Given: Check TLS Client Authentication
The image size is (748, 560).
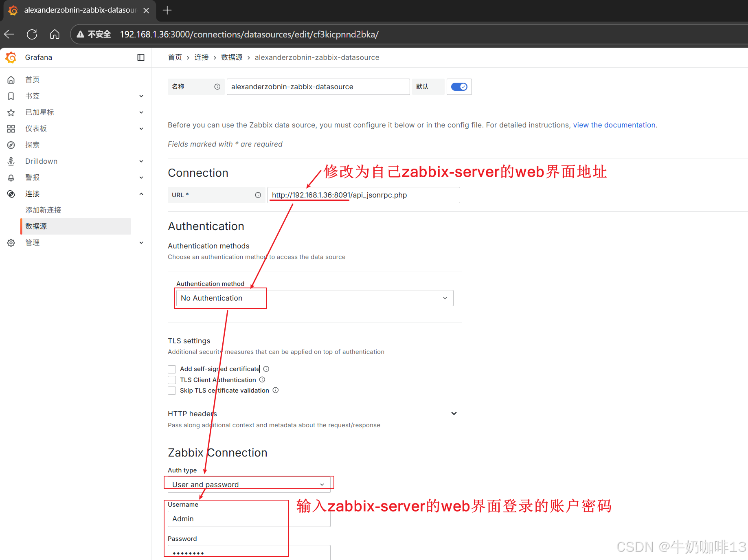Looking at the screenshot, I should tap(172, 380).
